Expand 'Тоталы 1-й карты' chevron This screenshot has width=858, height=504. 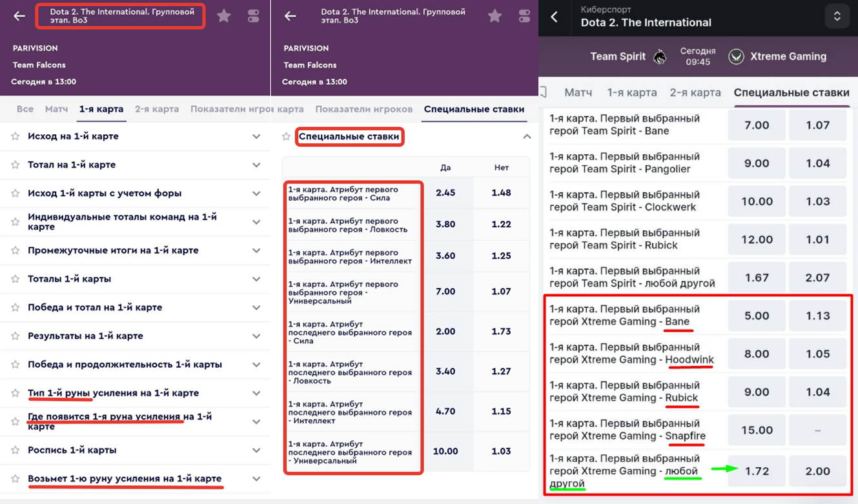(256, 279)
